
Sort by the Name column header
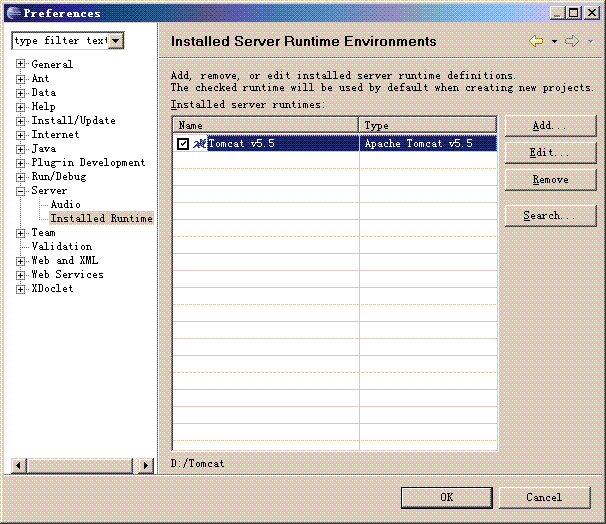click(266, 125)
